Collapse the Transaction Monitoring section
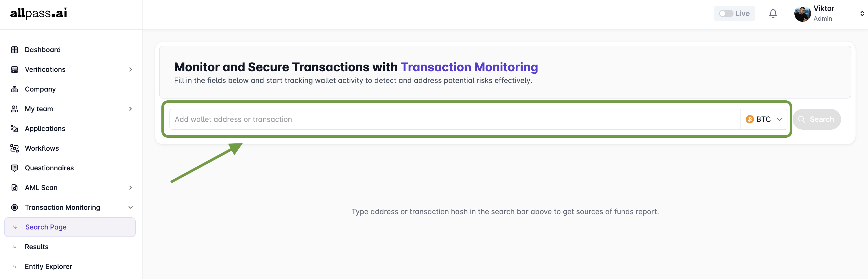This screenshot has width=868, height=279. (x=130, y=207)
